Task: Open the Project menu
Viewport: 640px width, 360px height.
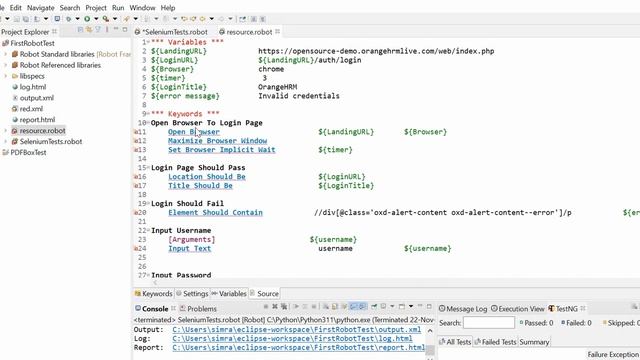Action: (x=96, y=8)
